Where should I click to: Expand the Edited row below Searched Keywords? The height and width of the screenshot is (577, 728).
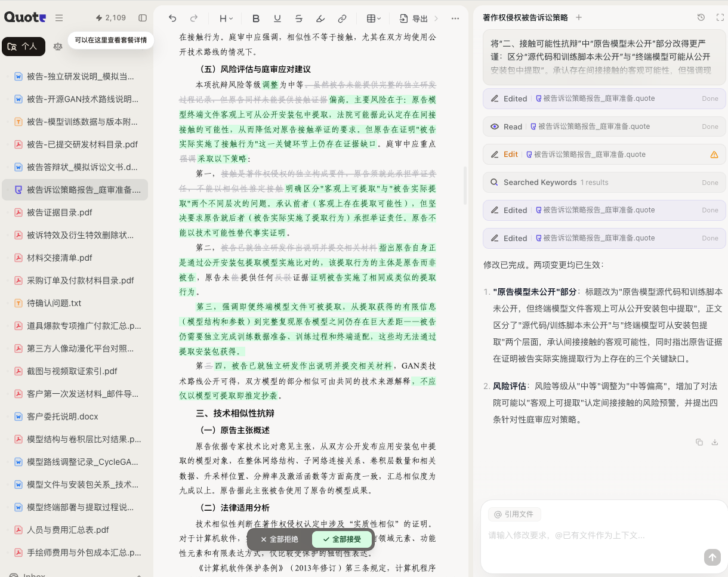[604, 210]
